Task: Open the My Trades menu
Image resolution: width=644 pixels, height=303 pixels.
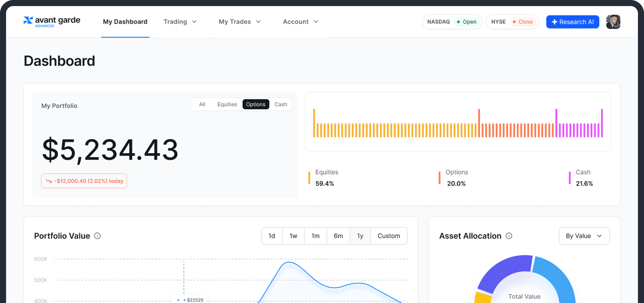Action: 239,22
